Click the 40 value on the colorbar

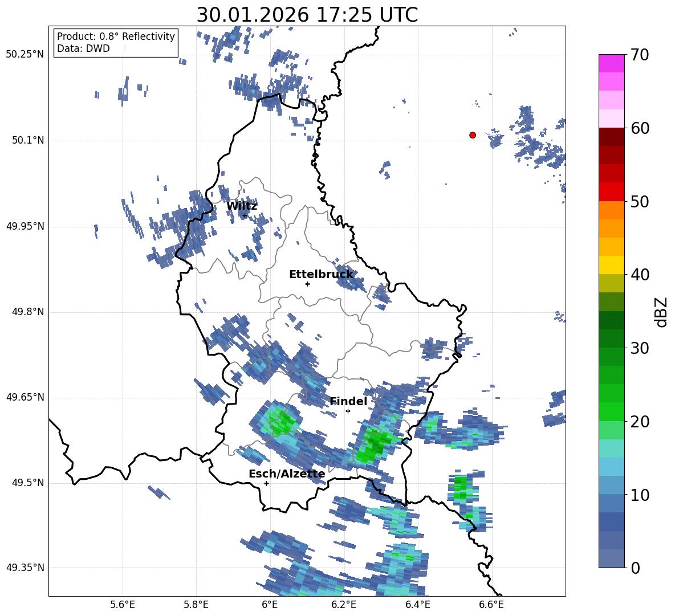pyautogui.click(x=640, y=275)
